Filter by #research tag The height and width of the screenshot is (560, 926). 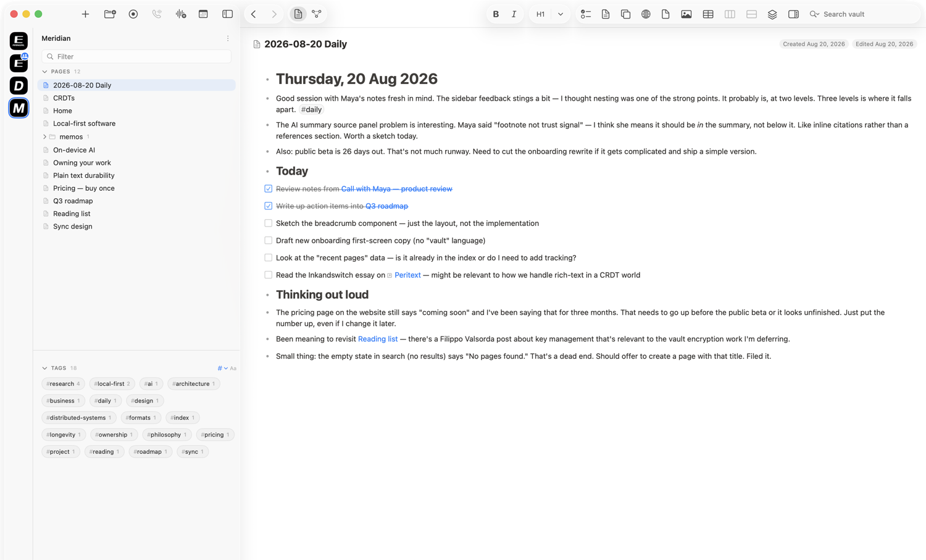tap(63, 384)
